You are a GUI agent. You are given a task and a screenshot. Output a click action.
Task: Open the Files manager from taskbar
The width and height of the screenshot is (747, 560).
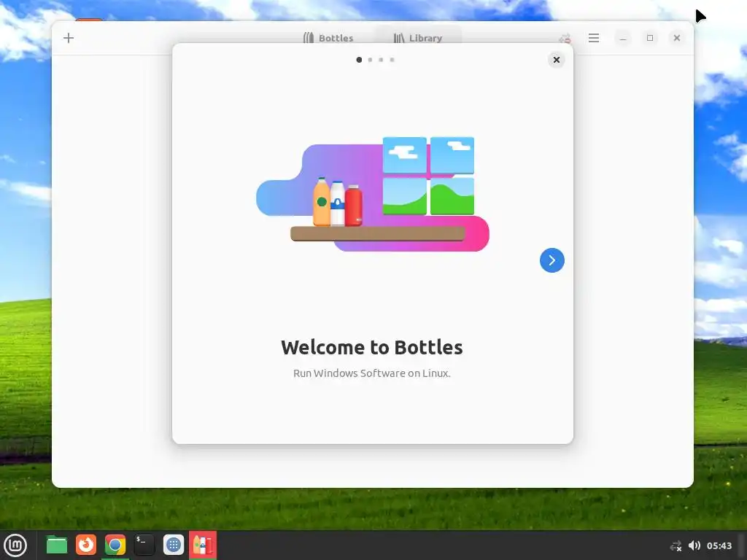57,545
